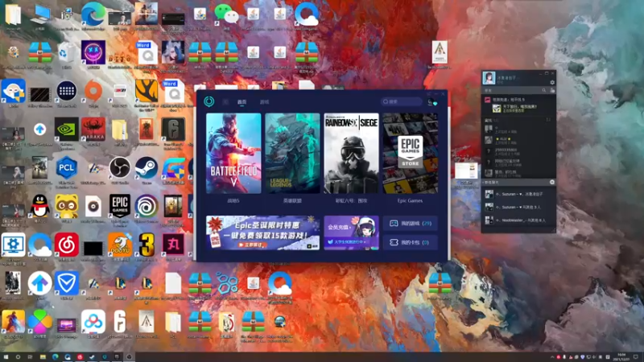This screenshot has height=362, width=644.
Task: Click Steam friends list profile avatar
Action: click(x=489, y=78)
